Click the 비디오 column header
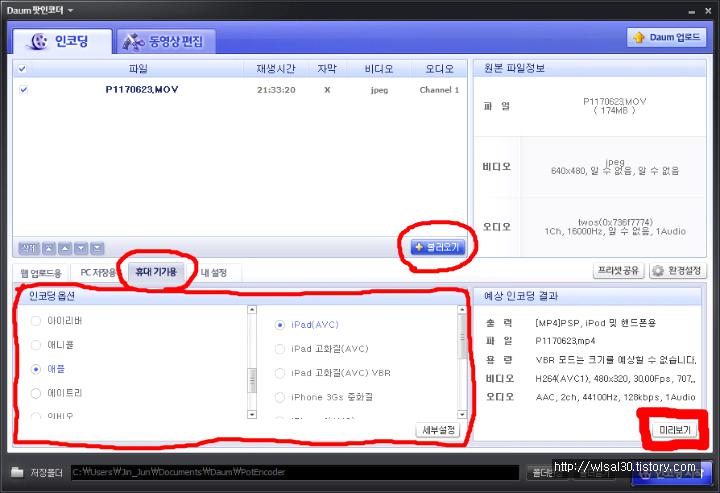The height and width of the screenshot is (493, 720). (379, 69)
